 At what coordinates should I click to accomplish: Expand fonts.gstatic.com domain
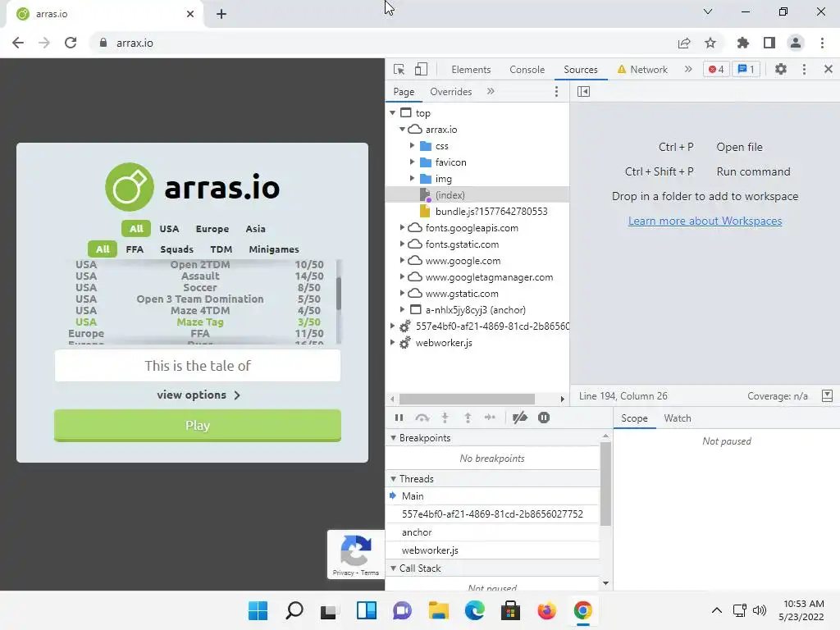click(x=402, y=244)
